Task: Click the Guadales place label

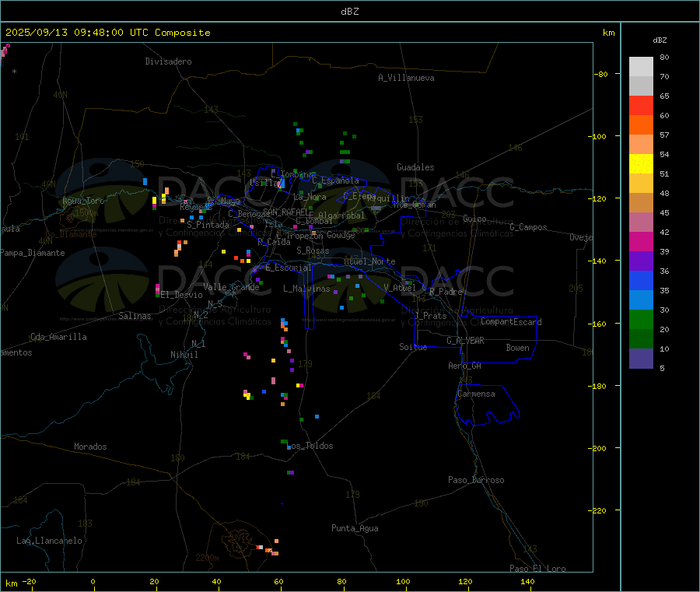Action: [x=415, y=167]
